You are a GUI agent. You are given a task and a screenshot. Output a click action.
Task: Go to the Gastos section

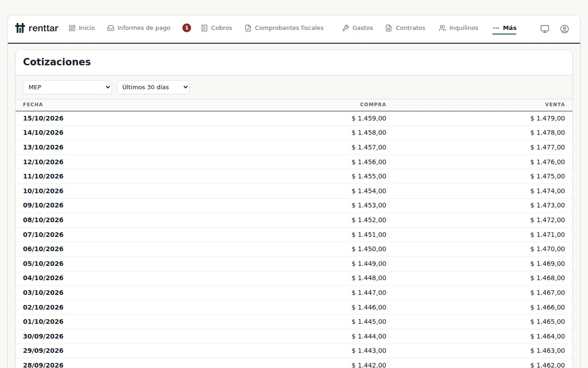tap(358, 28)
